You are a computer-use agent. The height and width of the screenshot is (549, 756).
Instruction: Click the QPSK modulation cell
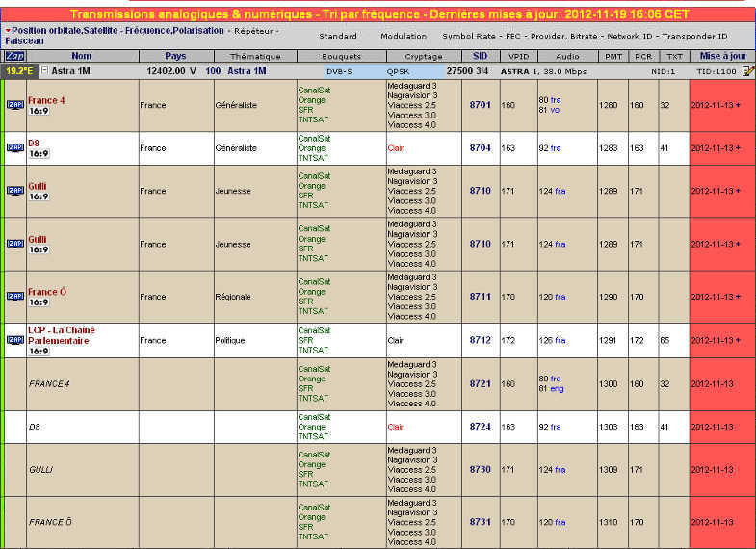pyautogui.click(x=398, y=71)
